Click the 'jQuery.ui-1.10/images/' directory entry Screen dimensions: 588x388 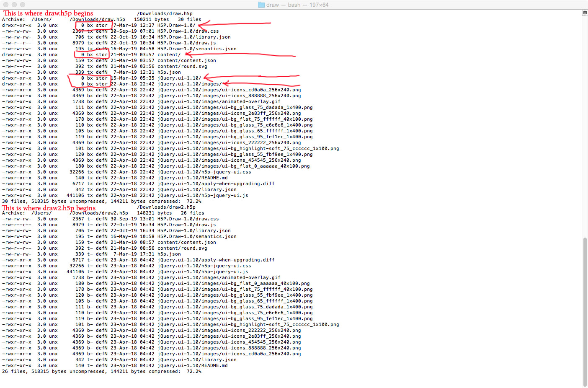(x=190, y=84)
